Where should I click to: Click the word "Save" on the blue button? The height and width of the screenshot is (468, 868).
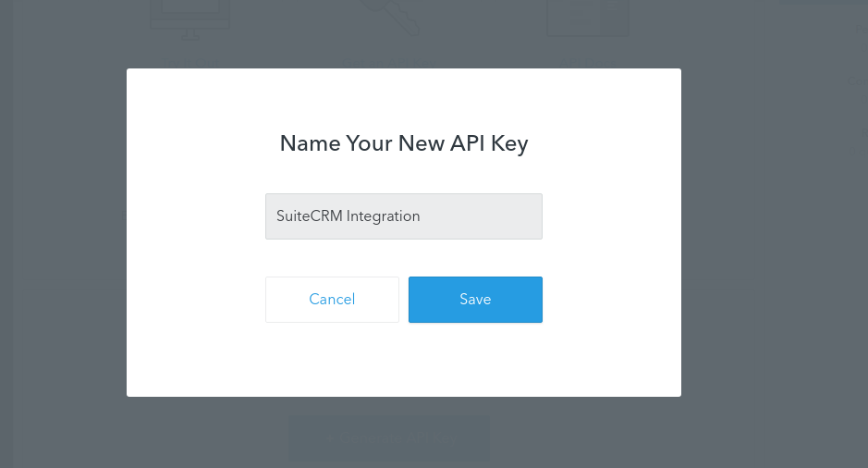tap(475, 299)
